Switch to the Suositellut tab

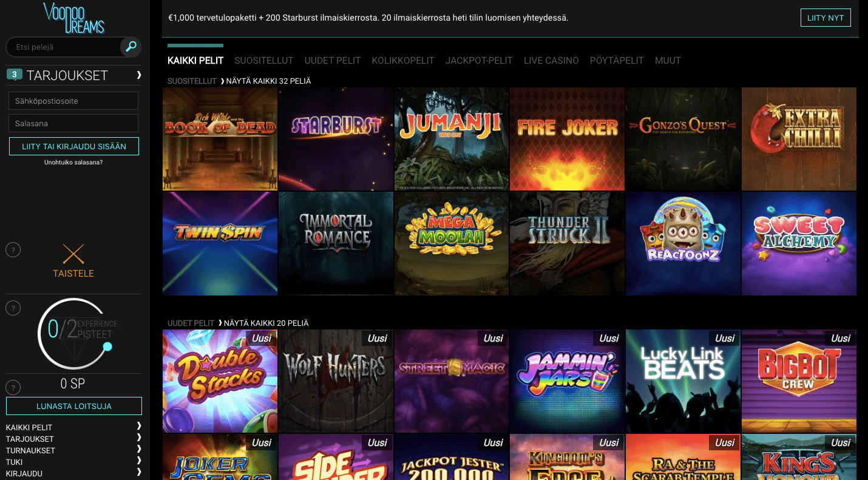coord(264,61)
